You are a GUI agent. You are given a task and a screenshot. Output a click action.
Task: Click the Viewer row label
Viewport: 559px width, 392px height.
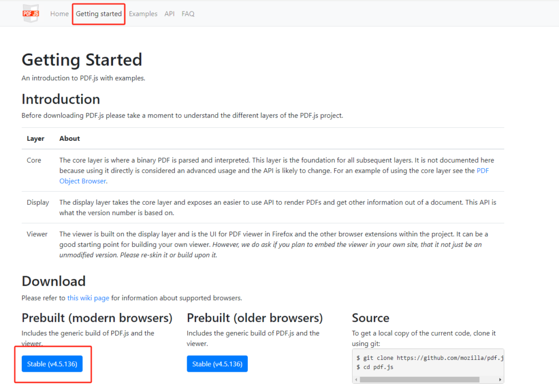(x=37, y=234)
